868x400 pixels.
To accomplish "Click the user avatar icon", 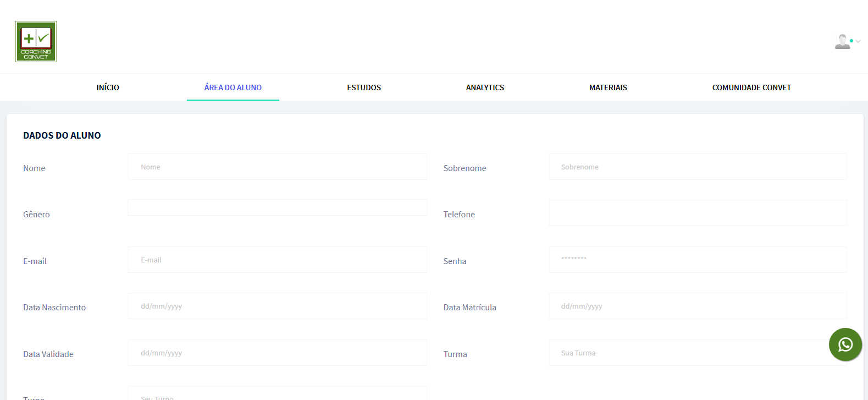I will tap(842, 42).
